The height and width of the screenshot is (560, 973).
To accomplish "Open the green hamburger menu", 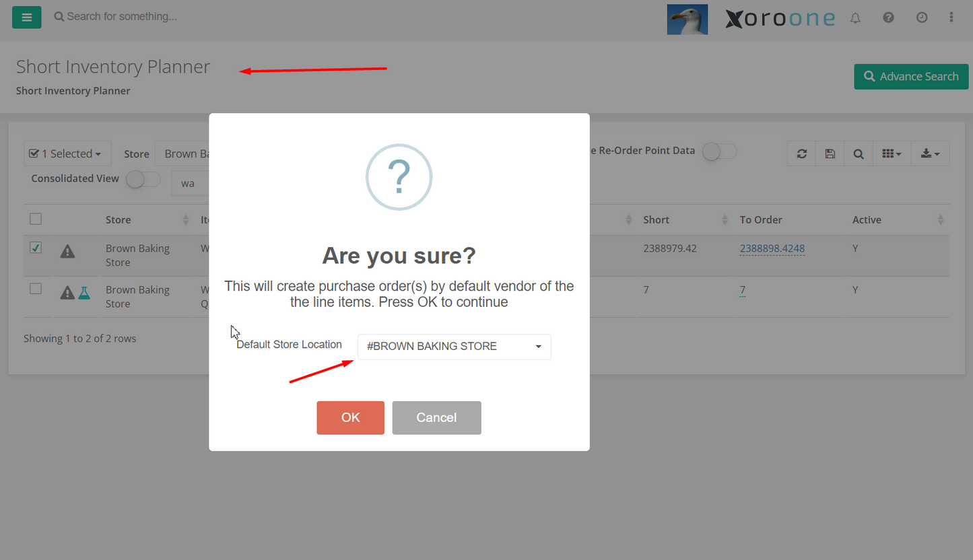I will point(27,17).
